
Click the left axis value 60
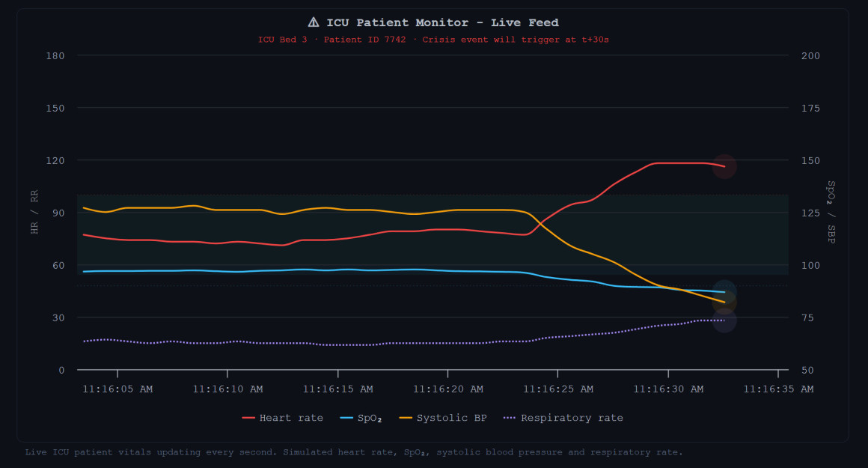58,265
